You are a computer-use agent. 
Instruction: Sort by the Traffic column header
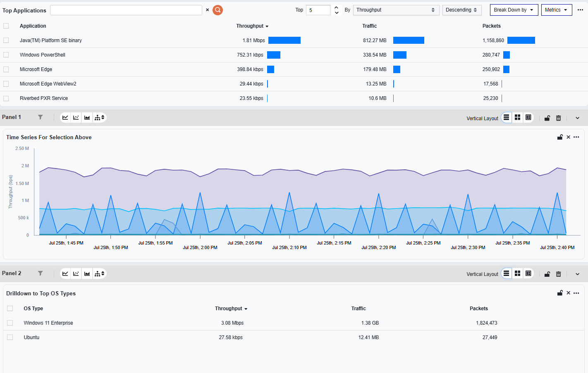point(369,26)
